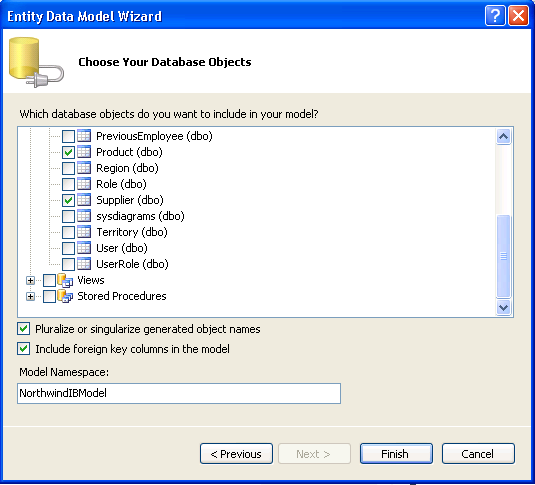Expand the Views tree node
535x485 pixels.
pos(30,281)
